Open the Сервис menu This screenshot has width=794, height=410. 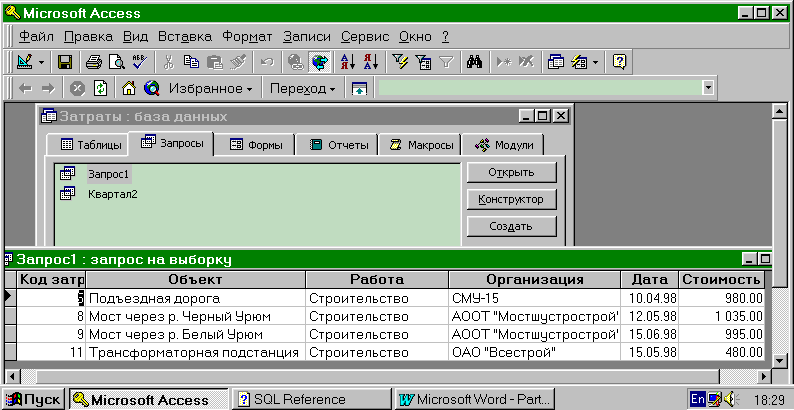365,36
